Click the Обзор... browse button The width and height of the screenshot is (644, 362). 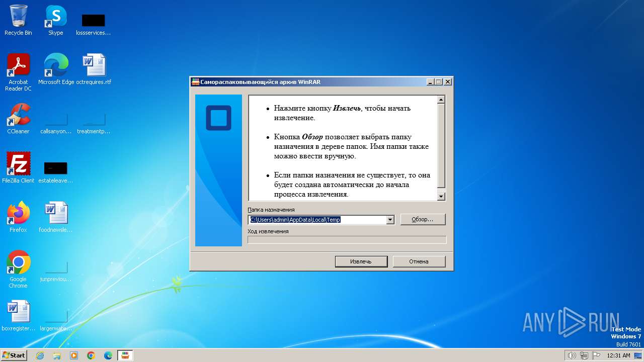click(x=423, y=220)
